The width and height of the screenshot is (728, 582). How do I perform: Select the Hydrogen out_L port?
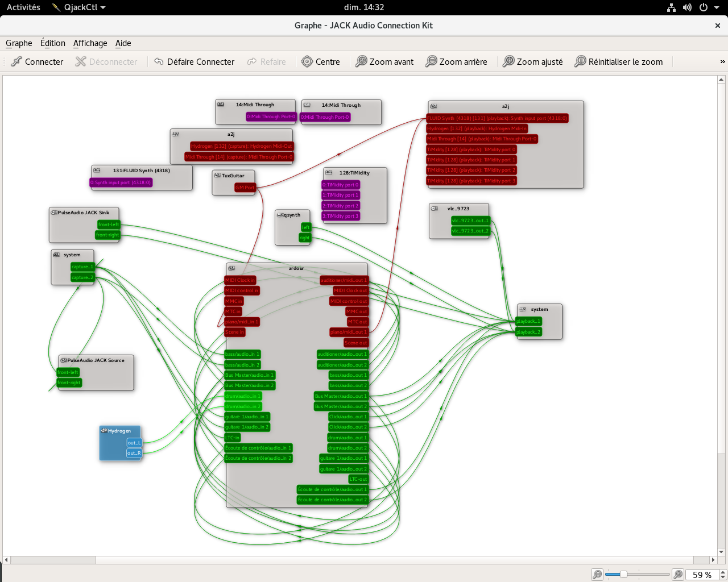[x=134, y=443]
